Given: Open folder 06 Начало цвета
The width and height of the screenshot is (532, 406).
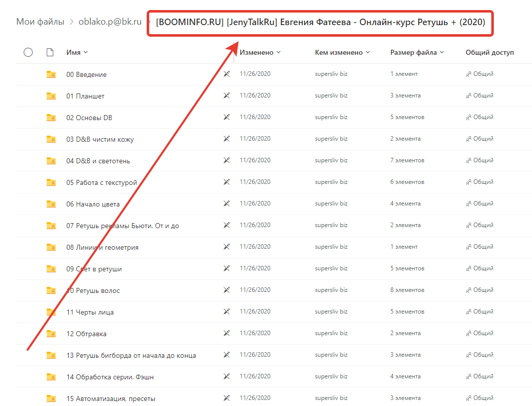Looking at the screenshot, I should pyautogui.click(x=93, y=205).
